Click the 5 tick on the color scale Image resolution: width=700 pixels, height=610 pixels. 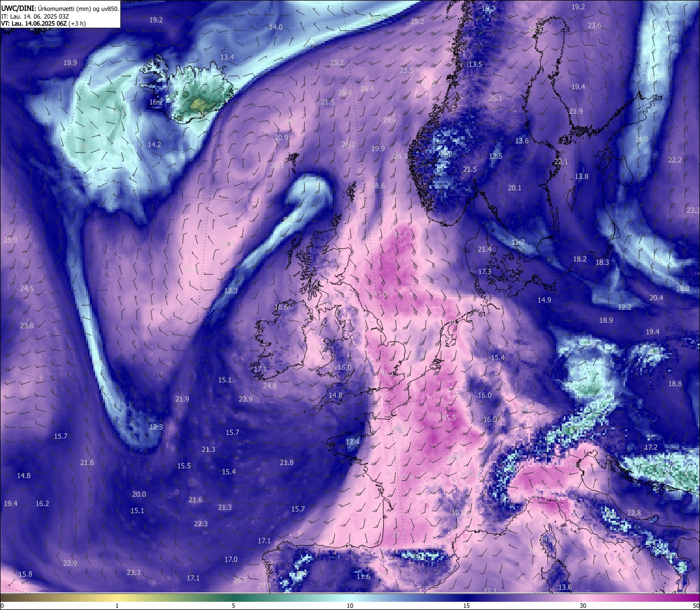pyautogui.click(x=234, y=606)
